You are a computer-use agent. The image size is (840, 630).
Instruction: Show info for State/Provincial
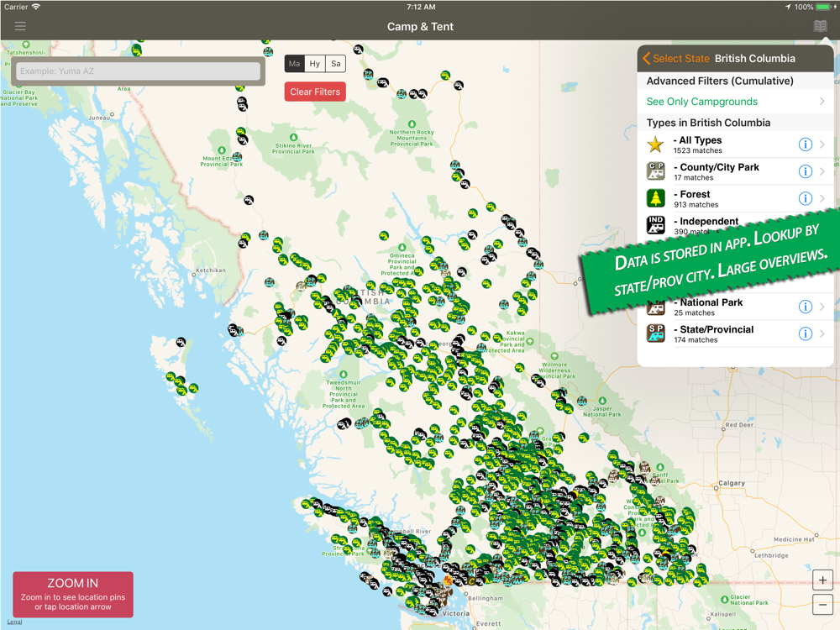(806, 333)
